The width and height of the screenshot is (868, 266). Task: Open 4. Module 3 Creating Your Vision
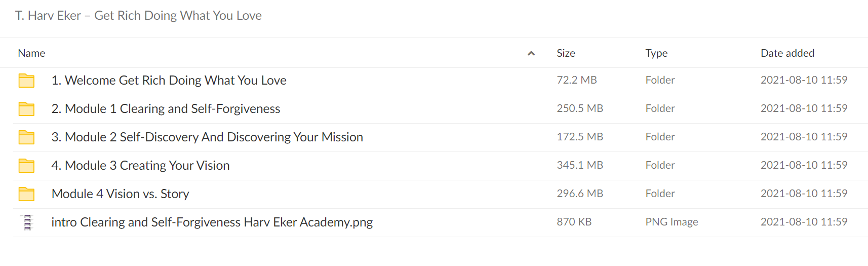140,166
